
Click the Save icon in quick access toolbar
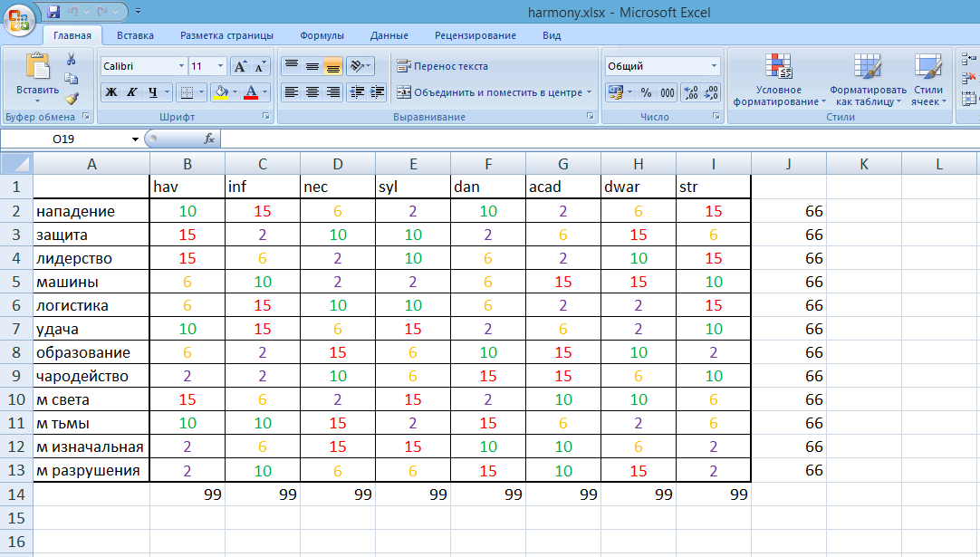click(x=53, y=11)
